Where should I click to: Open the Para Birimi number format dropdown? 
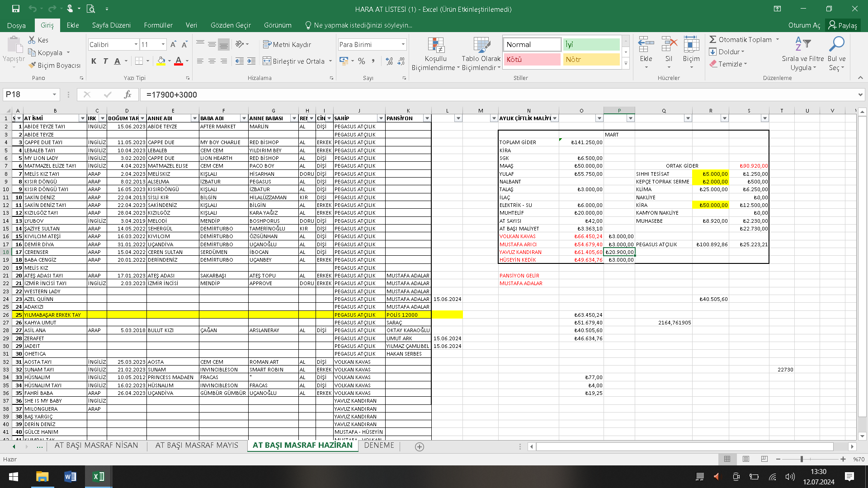403,44
